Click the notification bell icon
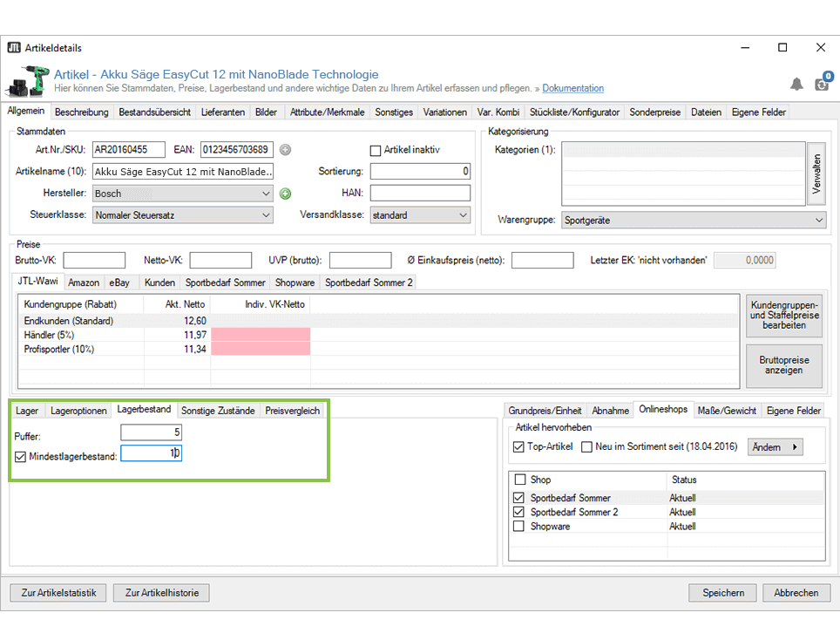This screenshot has width=840, height=633. (796, 84)
